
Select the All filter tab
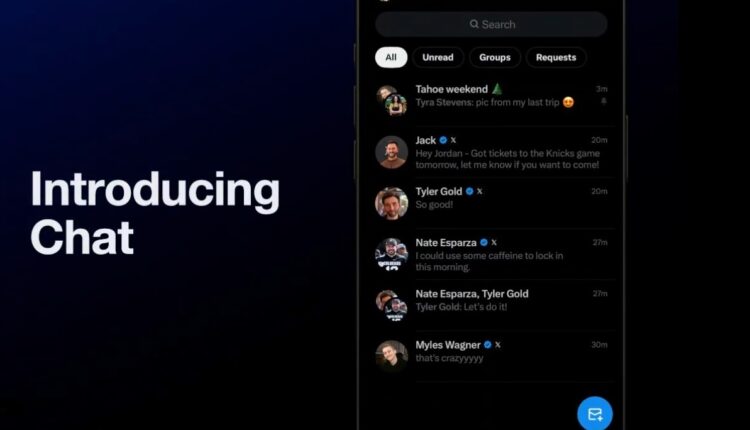click(x=391, y=57)
